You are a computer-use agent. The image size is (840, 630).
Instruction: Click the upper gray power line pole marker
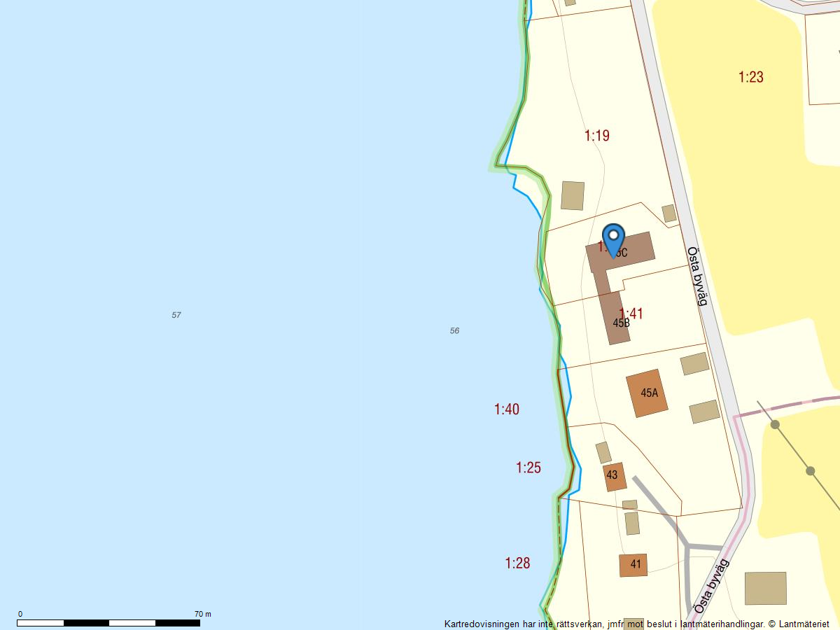(x=775, y=424)
